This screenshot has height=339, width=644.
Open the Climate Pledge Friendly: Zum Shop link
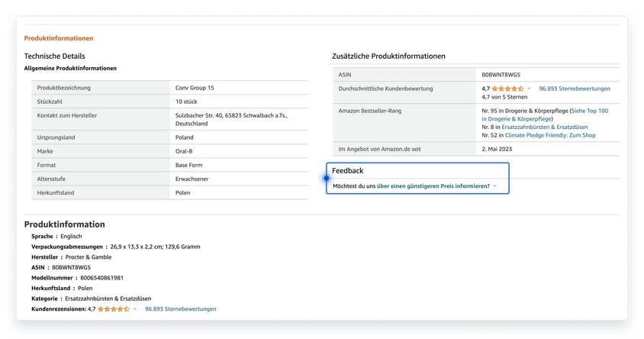(x=550, y=135)
